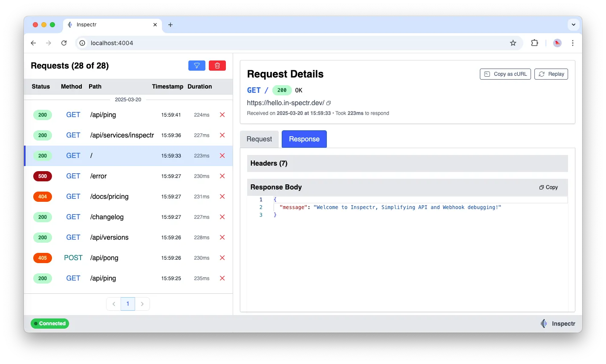The height and width of the screenshot is (364, 606).
Task: Reload the page with the browser refresh icon
Action: click(64, 43)
